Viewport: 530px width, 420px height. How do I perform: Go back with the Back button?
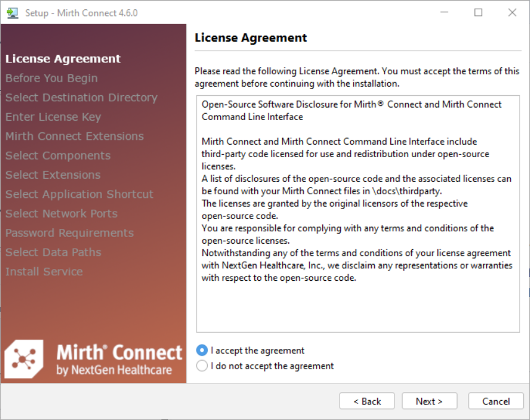pyautogui.click(x=367, y=401)
